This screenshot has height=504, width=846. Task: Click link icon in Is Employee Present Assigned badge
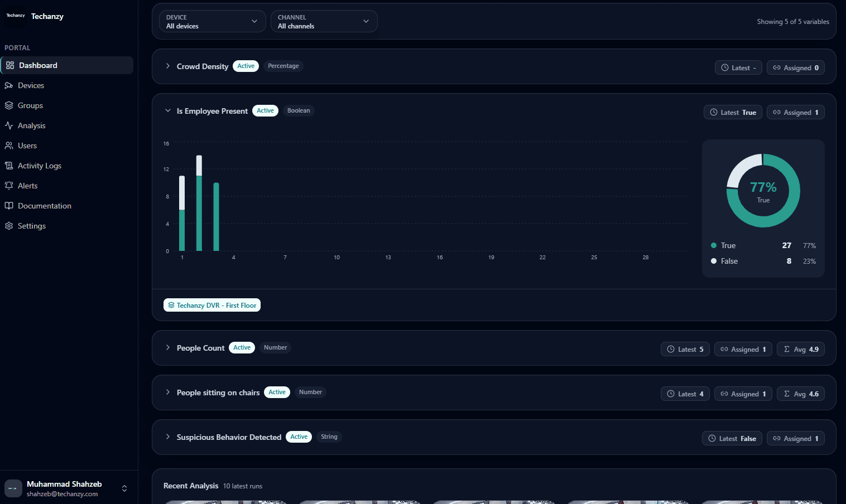(777, 112)
